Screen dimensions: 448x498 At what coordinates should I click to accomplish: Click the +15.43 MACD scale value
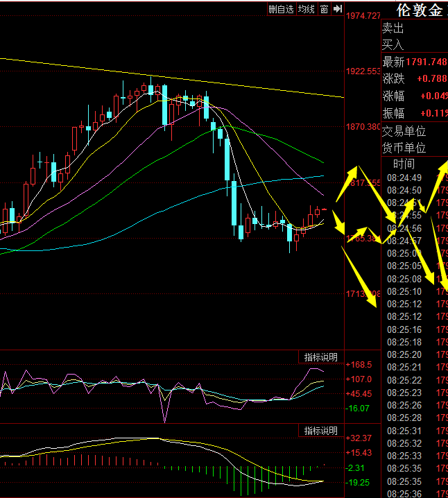coord(359,453)
